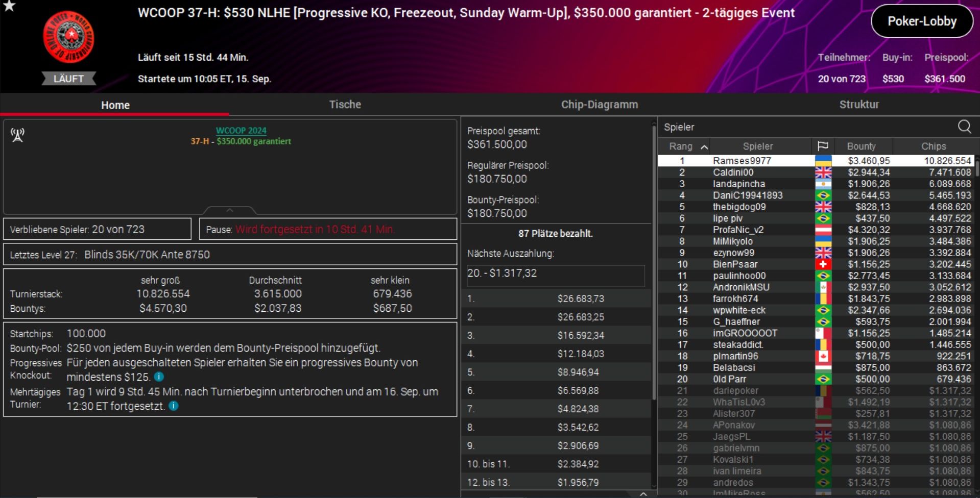The image size is (980, 498).
Task: Click the WCOOP tournament logo badge
Action: (68, 38)
